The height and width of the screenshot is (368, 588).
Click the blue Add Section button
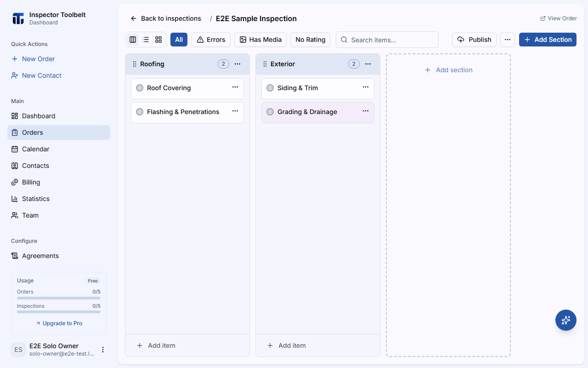(x=548, y=40)
